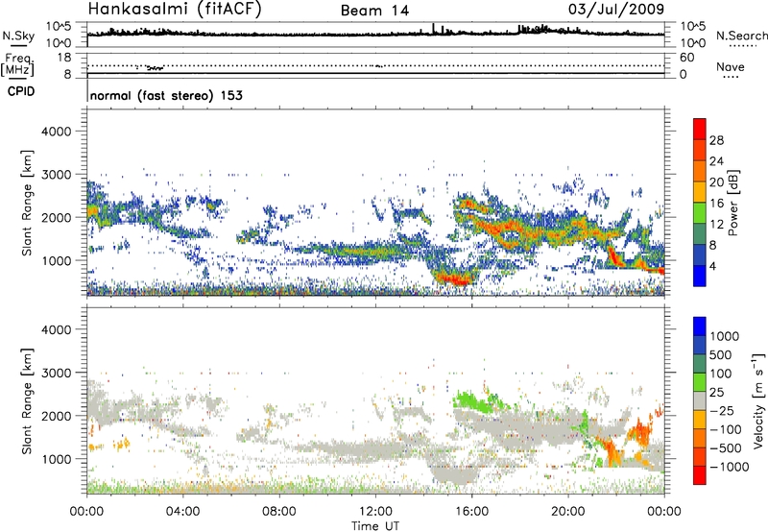Image resolution: width=768 pixels, height=532 pixels.
Task: Click the 'Nave' legend label
Action: (731, 66)
